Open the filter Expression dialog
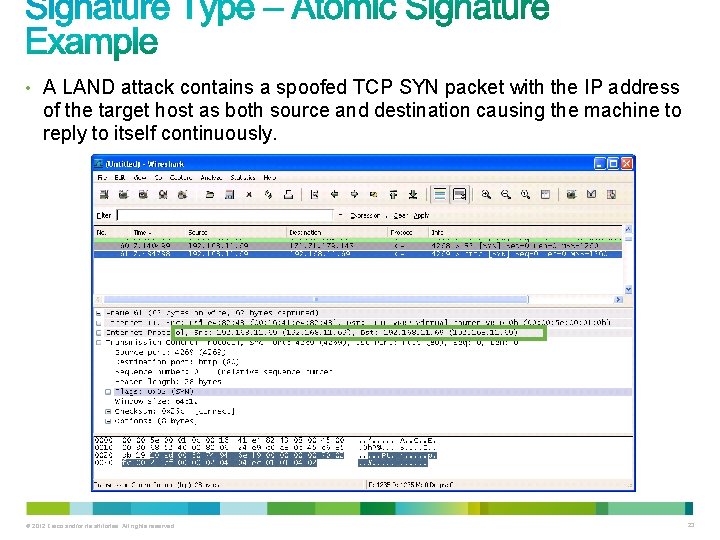 [365, 215]
